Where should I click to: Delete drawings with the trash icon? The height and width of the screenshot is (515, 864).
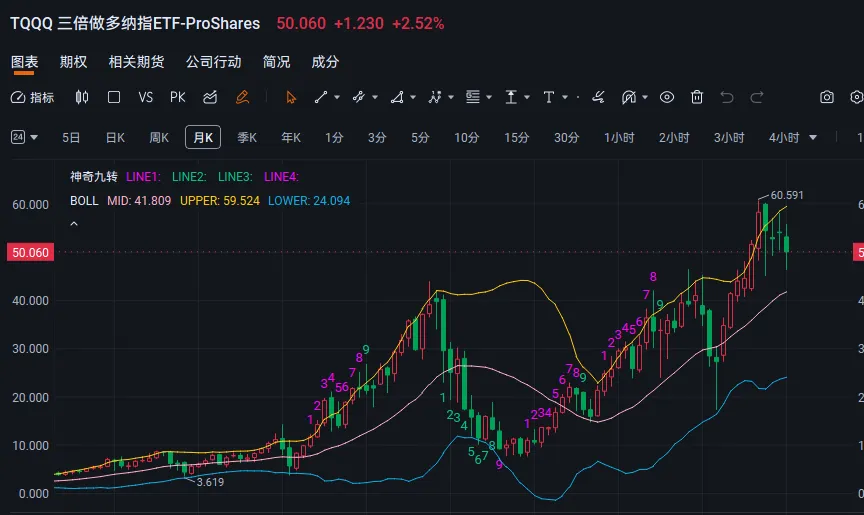(697, 97)
